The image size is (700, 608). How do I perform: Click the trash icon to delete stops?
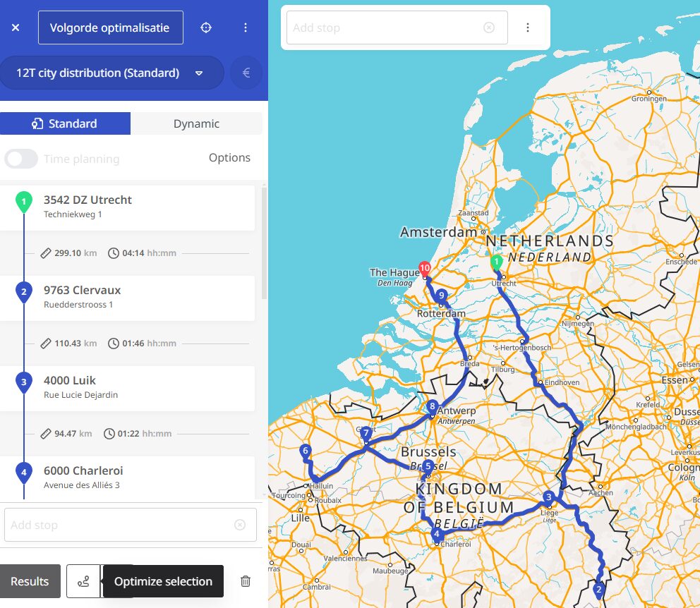(246, 580)
